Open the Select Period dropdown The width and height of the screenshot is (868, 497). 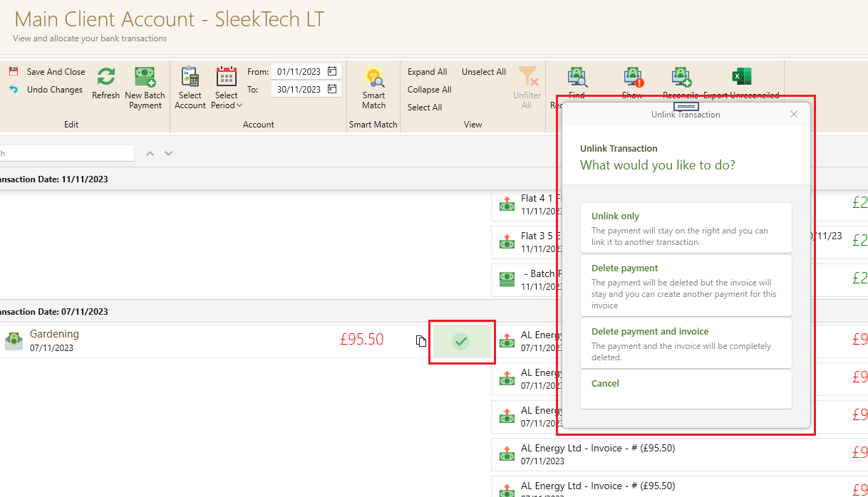tap(227, 88)
